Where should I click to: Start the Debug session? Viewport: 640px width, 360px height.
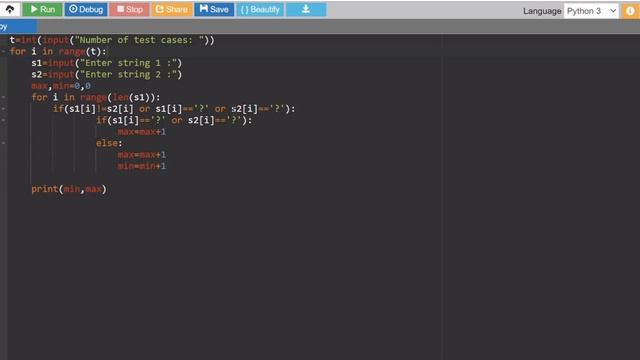tap(86, 9)
